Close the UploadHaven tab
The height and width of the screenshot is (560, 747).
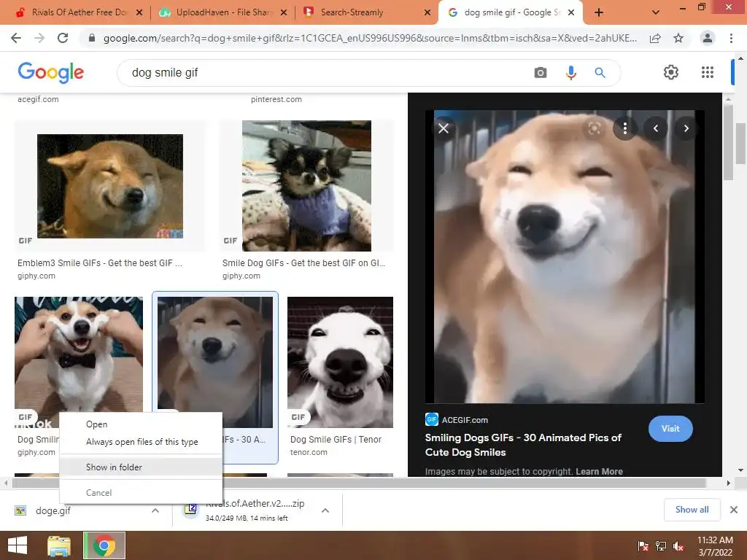click(284, 13)
